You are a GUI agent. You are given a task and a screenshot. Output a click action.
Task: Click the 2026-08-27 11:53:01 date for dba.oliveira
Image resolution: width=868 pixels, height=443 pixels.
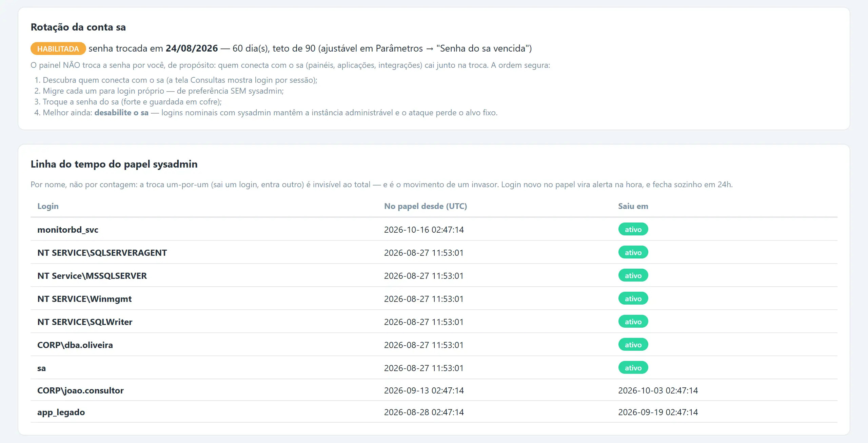[424, 345]
